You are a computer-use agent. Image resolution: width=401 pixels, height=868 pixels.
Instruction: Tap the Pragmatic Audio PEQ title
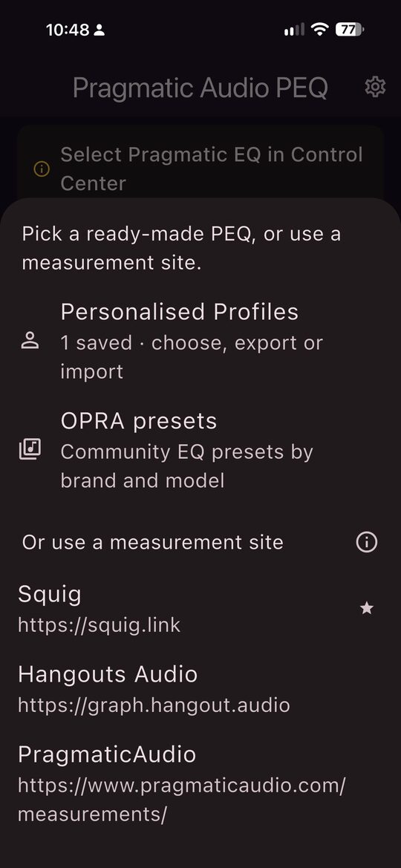click(x=200, y=88)
